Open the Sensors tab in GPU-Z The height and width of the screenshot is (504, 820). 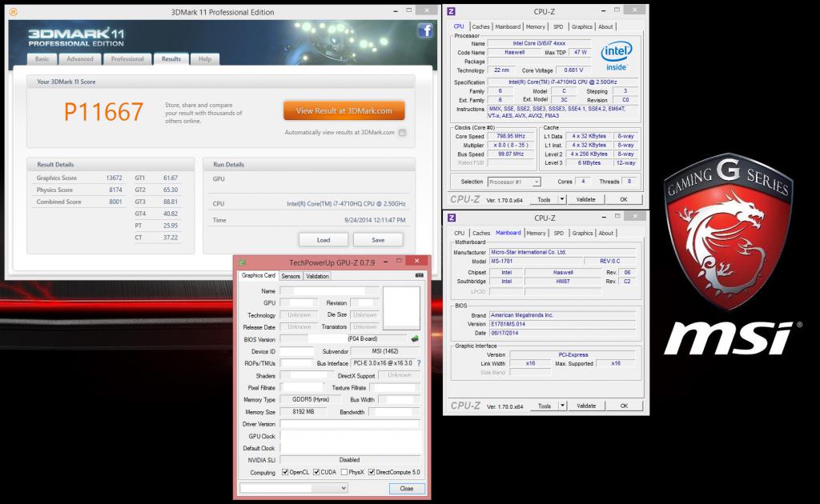tap(290, 276)
